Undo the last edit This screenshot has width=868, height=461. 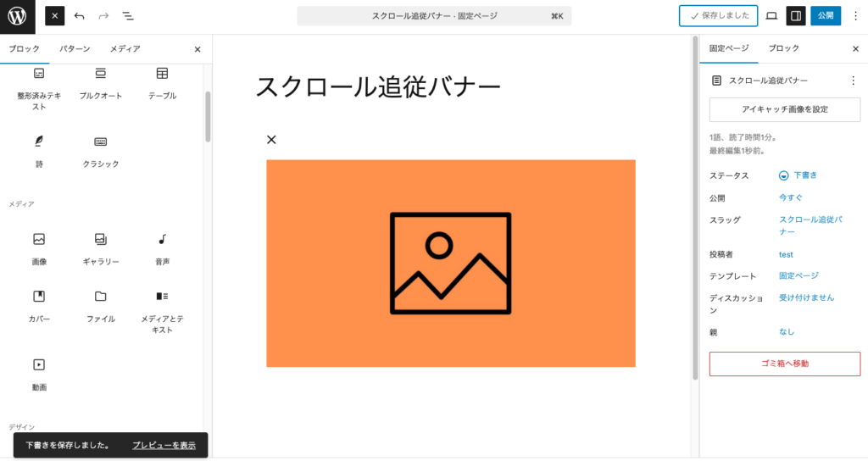(79, 16)
